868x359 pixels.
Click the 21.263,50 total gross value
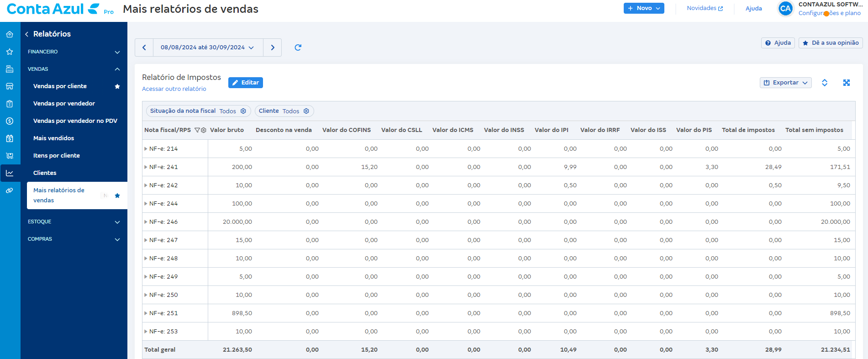(237, 350)
